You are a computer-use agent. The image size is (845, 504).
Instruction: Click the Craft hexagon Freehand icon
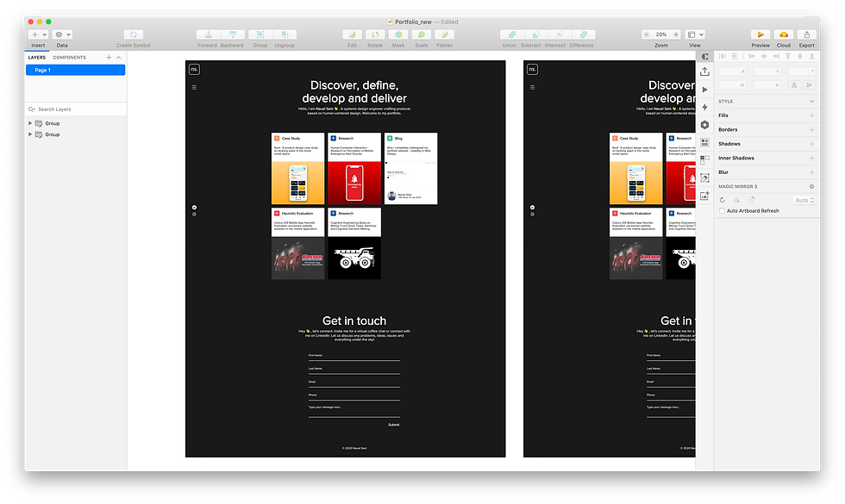[704, 125]
